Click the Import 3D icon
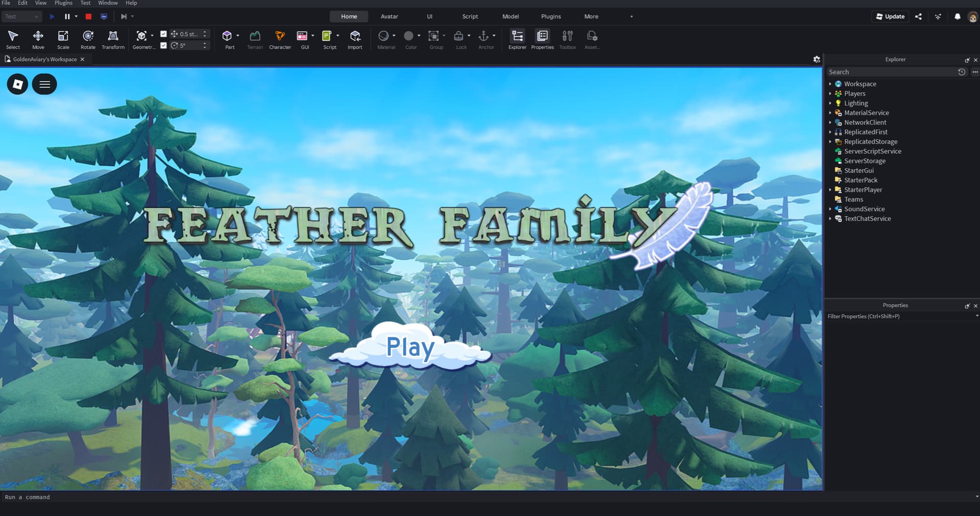 point(355,39)
